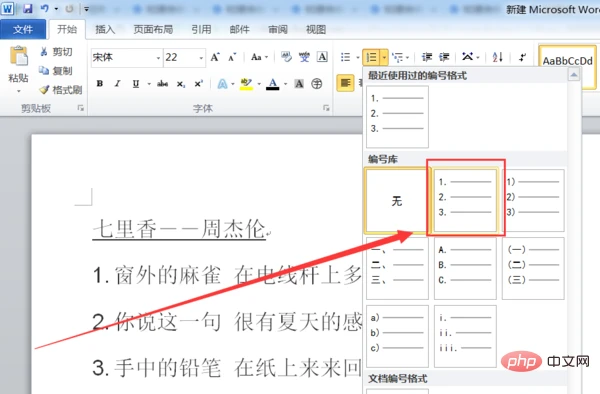Open the font color dropdown arrow

(285, 84)
